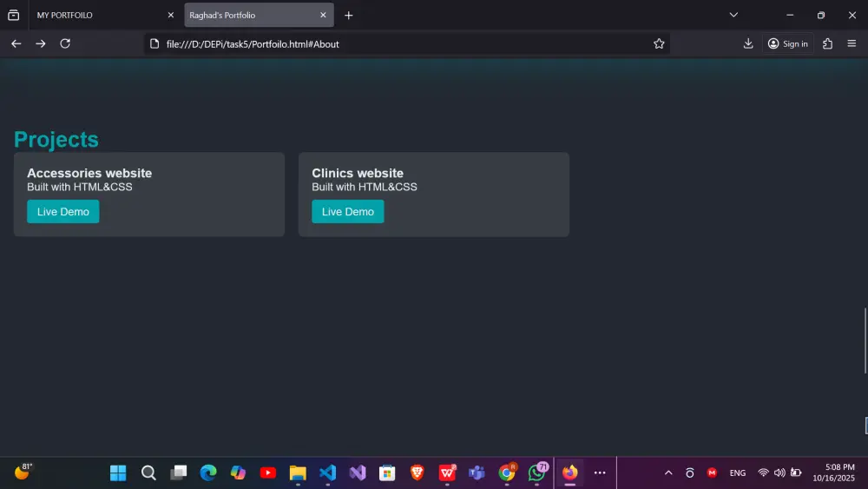Open the Windows Start menu
Viewport: 868px width, 489px height.
pos(118,473)
